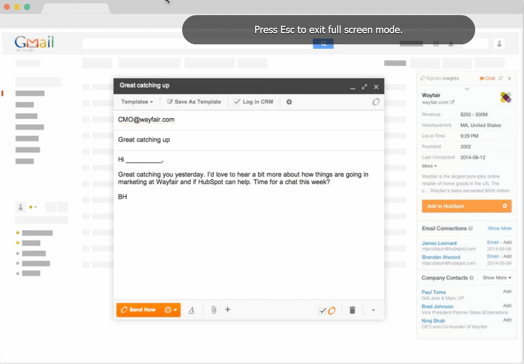Select the Signals Insights panel title
Viewport: 524px width, 364px height.
coord(442,78)
